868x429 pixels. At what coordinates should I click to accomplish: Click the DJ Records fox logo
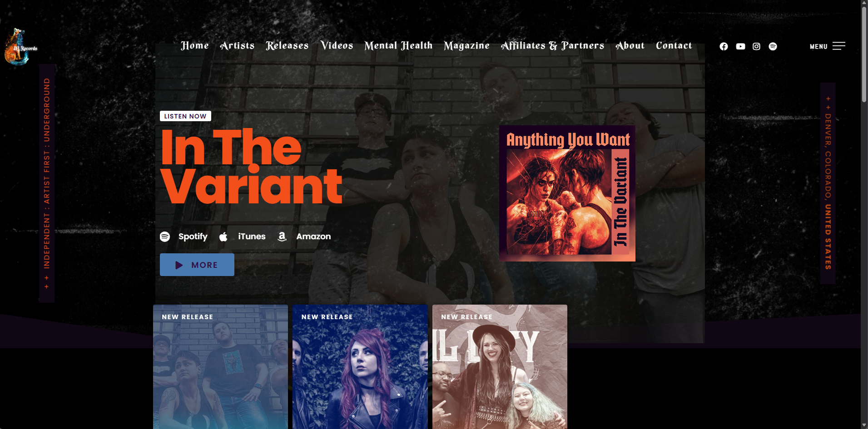point(20,47)
